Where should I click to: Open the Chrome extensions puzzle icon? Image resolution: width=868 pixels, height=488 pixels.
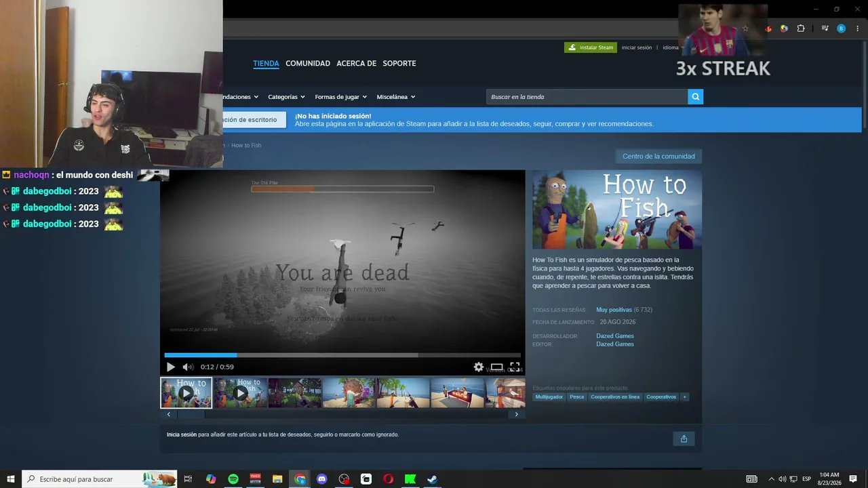[801, 28]
